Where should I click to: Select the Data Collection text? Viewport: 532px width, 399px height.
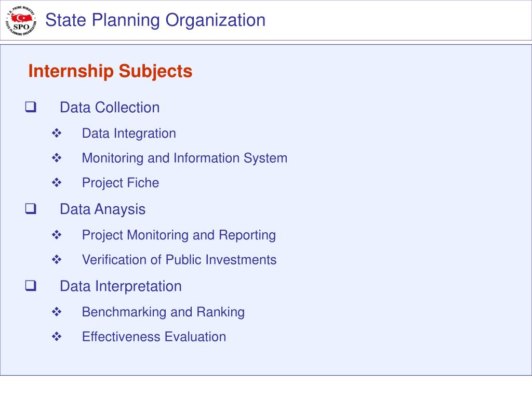110,108
